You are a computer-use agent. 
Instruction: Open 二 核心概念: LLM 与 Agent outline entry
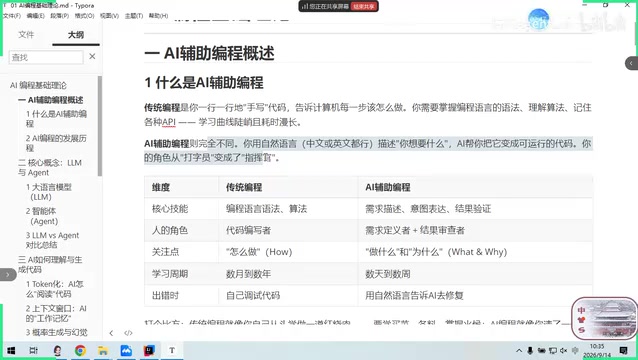[x=50, y=168]
